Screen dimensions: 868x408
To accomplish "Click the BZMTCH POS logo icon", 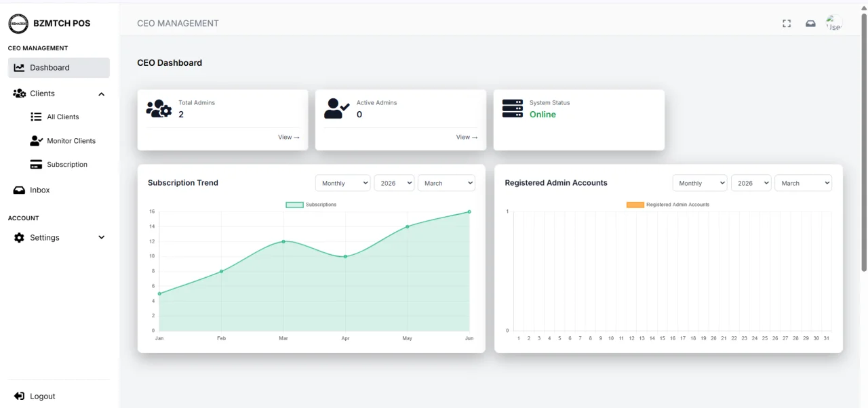I will tap(18, 24).
